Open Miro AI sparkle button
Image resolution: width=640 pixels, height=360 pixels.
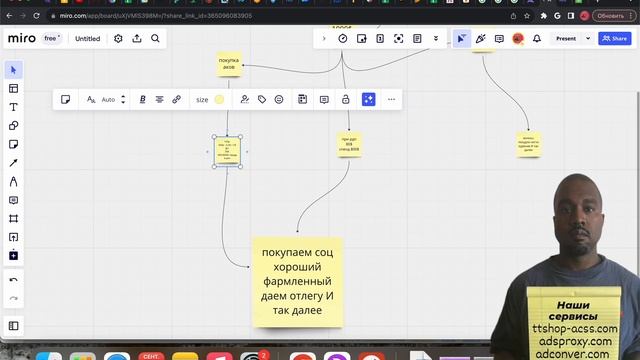[369, 100]
